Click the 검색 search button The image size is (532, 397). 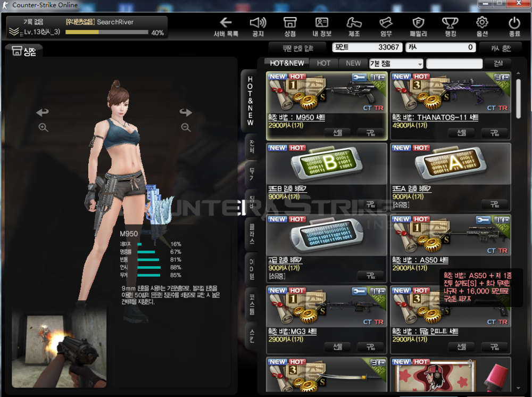pyautogui.click(x=498, y=63)
